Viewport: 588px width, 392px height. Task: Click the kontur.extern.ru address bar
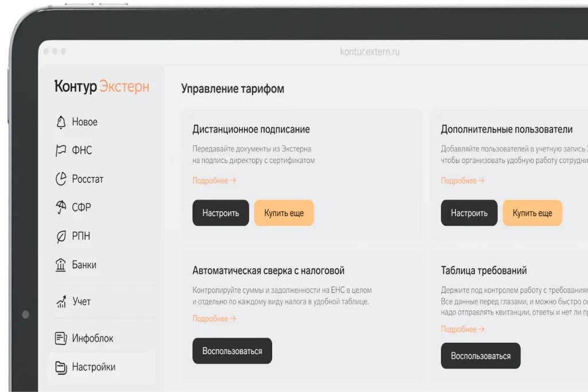point(370,51)
